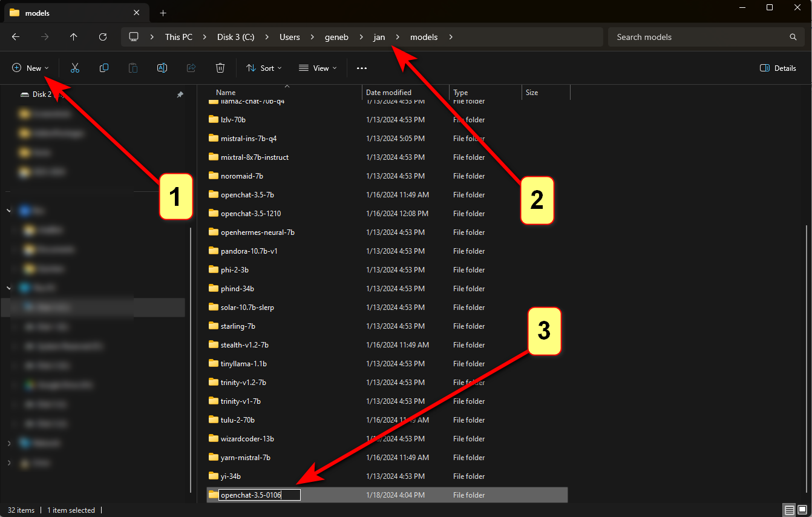Navigate to This PC breadcrumb
Image resolution: width=812 pixels, height=517 pixels.
178,37
